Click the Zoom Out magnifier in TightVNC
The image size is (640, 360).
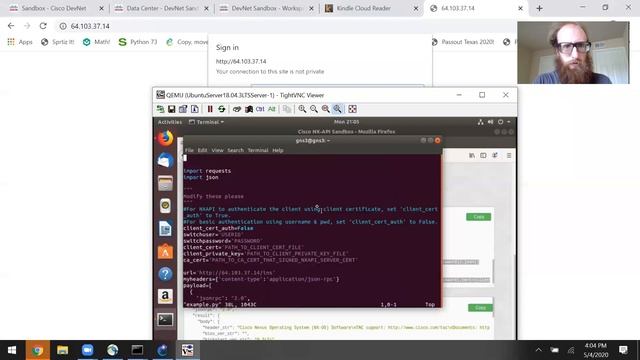(314, 109)
